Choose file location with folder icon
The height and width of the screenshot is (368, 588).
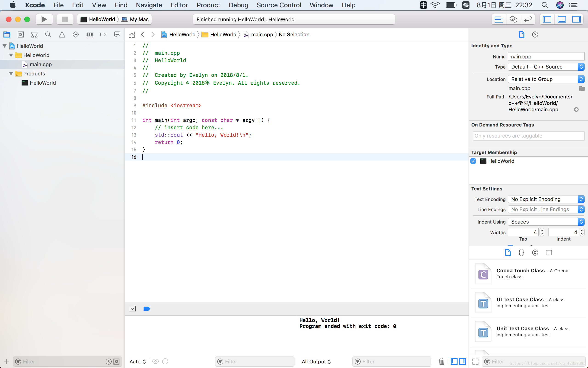pos(582,88)
